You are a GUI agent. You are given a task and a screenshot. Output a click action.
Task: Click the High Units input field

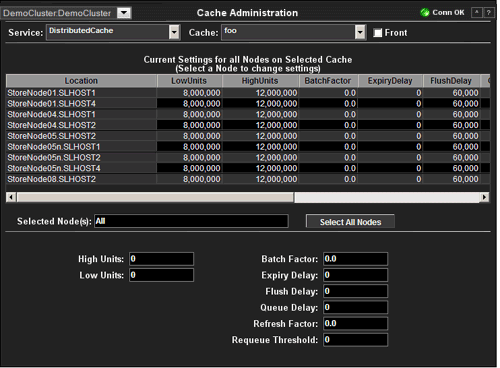161,259
